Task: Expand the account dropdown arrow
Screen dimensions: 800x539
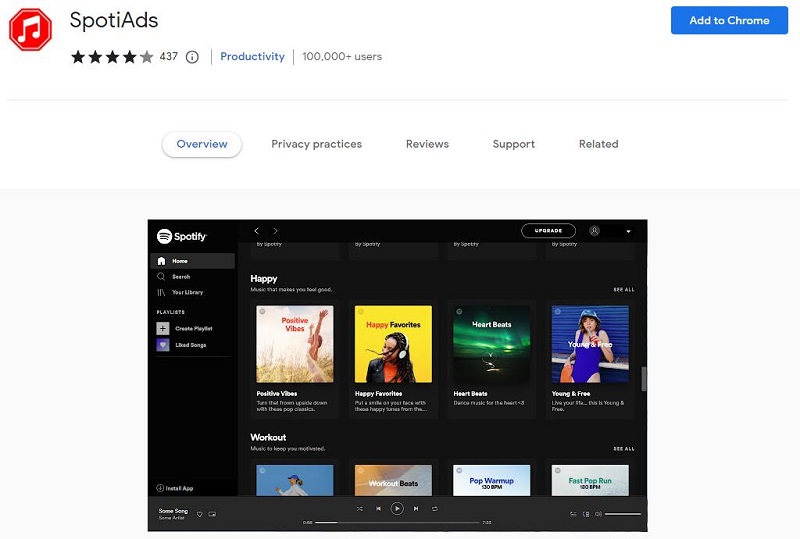Action: pos(628,231)
